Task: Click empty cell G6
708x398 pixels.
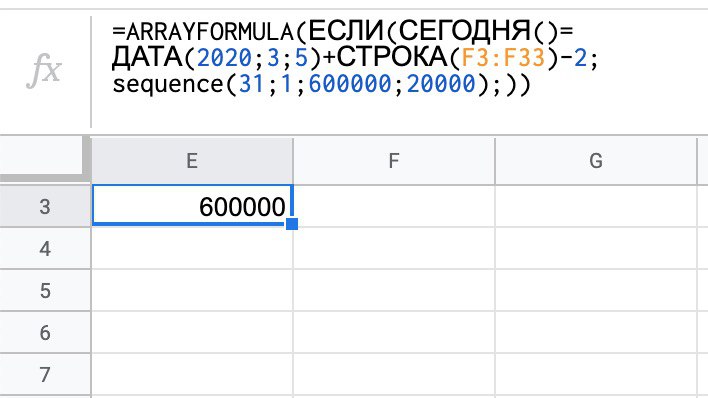Action: click(x=596, y=332)
